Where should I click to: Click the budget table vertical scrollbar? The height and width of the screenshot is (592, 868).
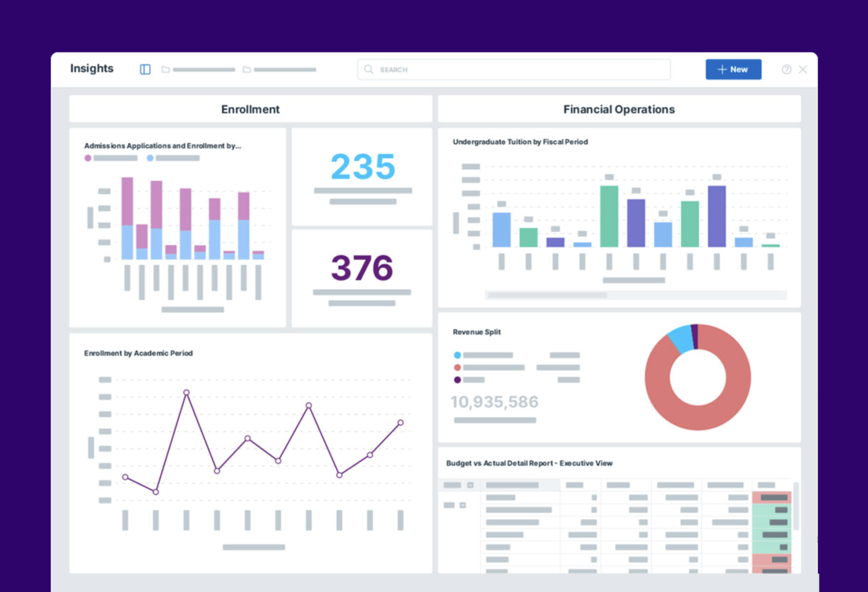tap(796, 506)
